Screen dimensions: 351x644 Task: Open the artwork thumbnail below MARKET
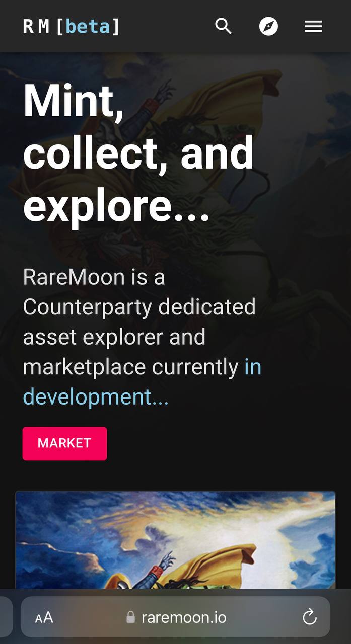(175, 540)
